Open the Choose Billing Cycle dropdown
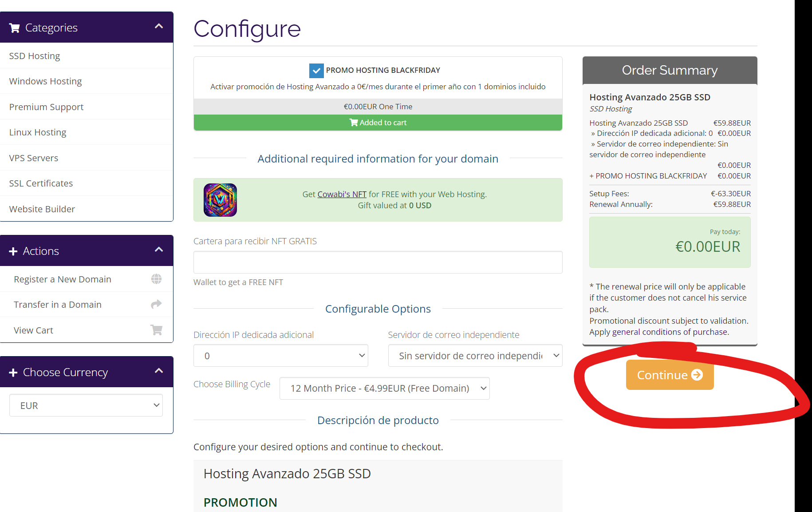Viewport: 812px width, 512px height. [x=384, y=389]
